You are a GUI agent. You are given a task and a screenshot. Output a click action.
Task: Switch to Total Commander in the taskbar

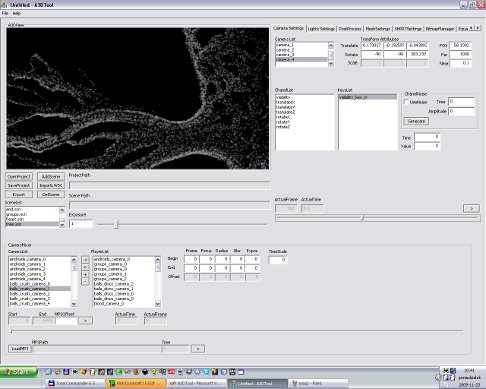pos(76,384)
